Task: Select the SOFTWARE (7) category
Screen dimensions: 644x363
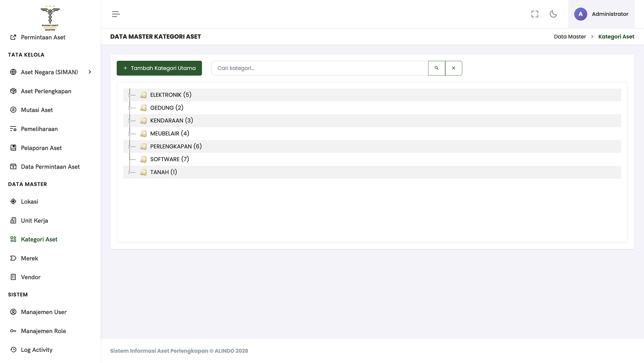Action: tap(169, 159)
